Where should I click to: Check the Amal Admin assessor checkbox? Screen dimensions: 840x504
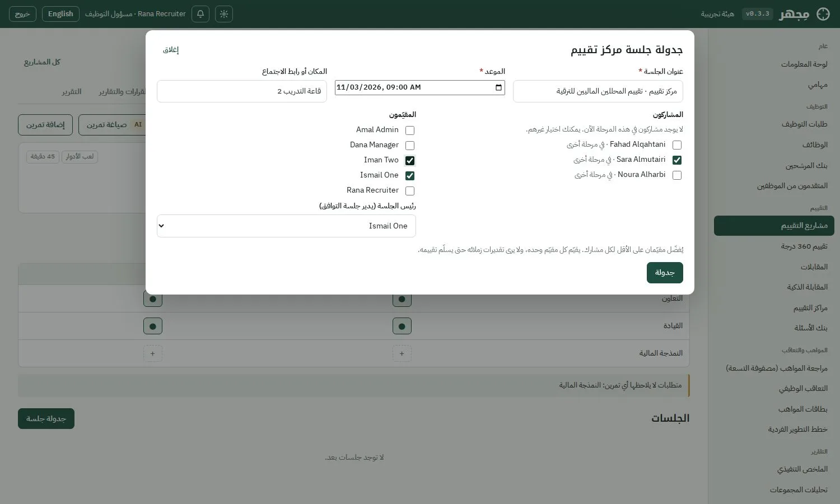(410, 130)
